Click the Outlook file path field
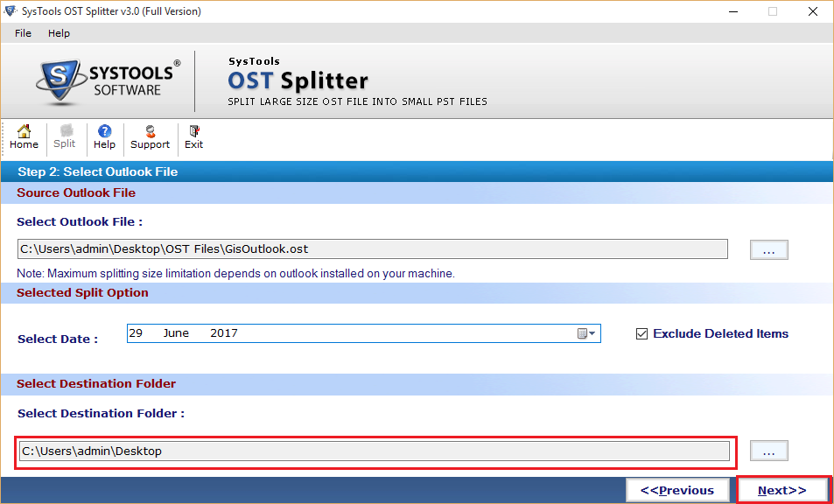The height and width of the screenshot is (504, 834). pyautogui.click(x=372, y=248)
